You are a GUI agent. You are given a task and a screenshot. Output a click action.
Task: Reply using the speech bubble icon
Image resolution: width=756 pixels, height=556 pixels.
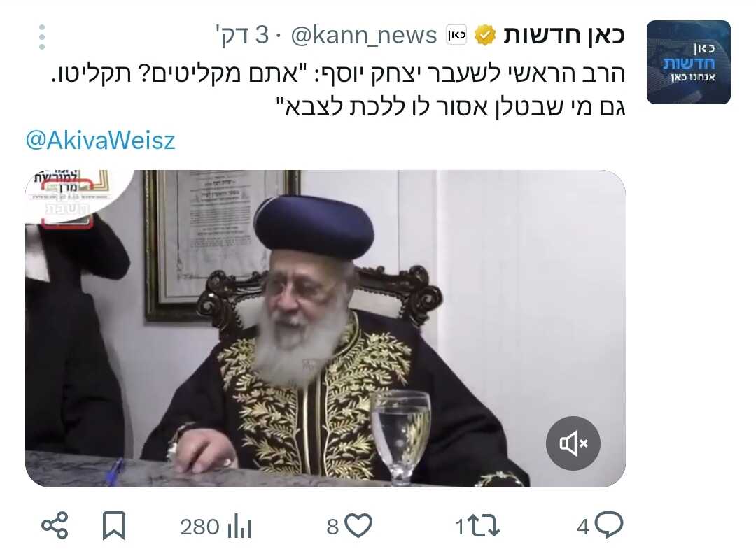(x=608, y=525)
